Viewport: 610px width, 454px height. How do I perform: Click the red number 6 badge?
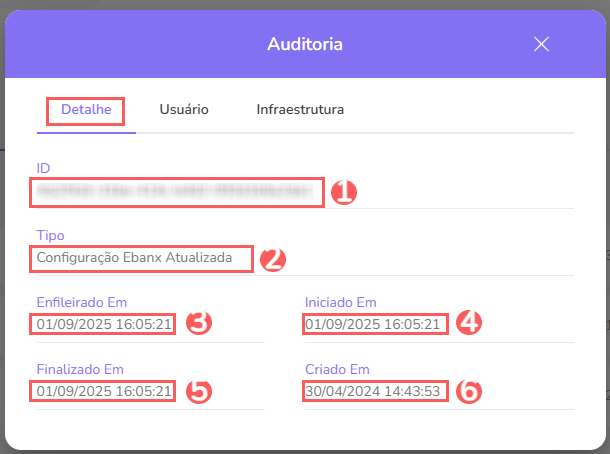click(x=469, y=391)
